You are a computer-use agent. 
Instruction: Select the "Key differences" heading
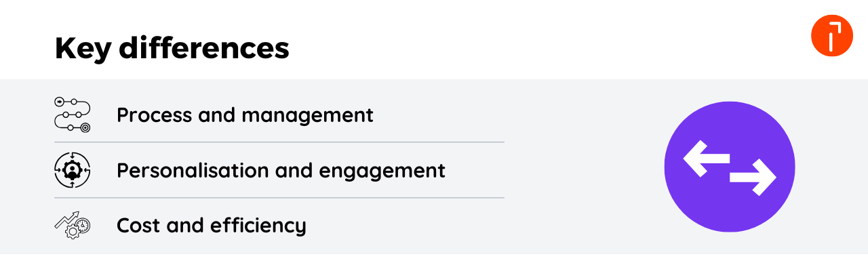(172, 49)
